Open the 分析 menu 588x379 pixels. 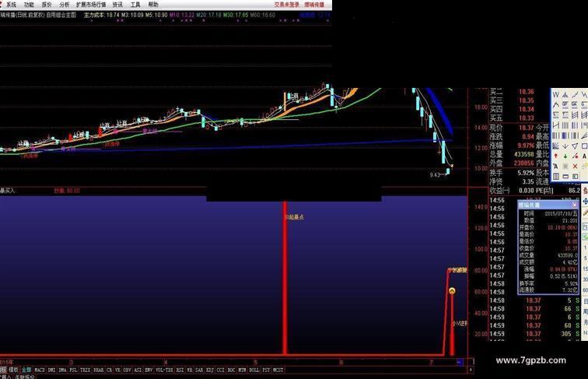[64, 5]
